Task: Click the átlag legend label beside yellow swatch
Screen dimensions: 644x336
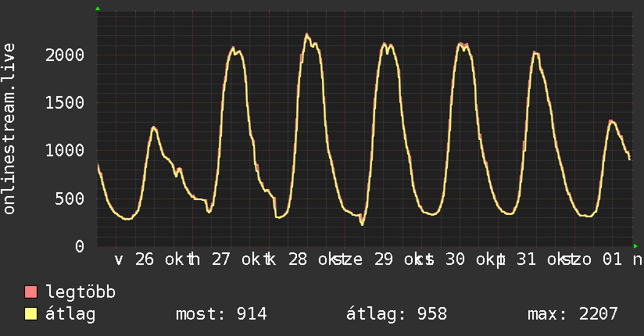Action: 70,314
